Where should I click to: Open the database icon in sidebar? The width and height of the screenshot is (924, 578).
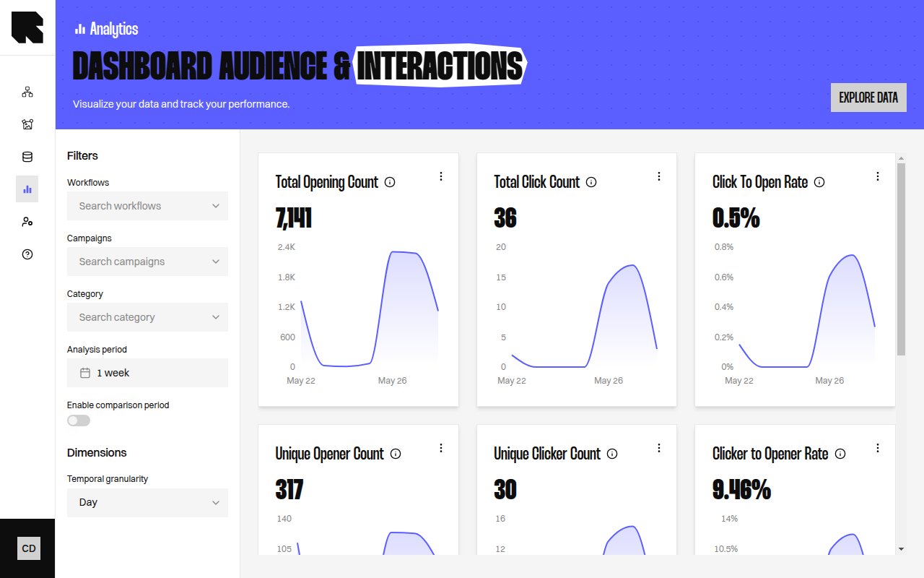click(27, 157)
